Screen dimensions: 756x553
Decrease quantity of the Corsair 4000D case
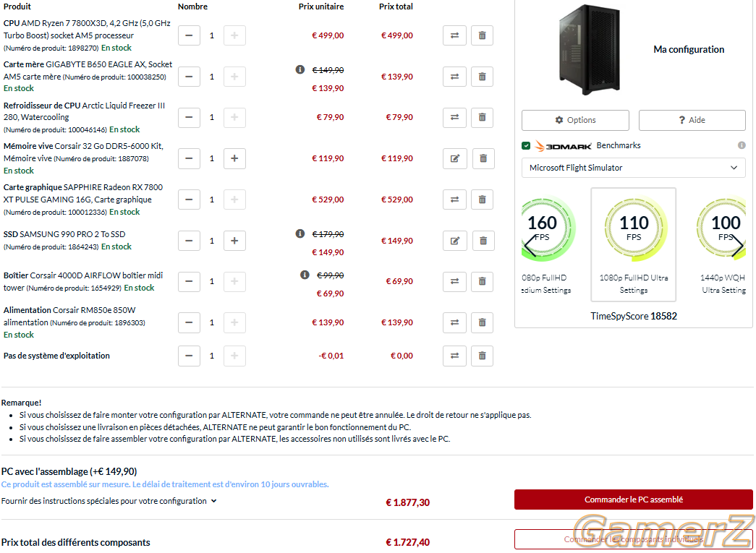coord(189,281)
